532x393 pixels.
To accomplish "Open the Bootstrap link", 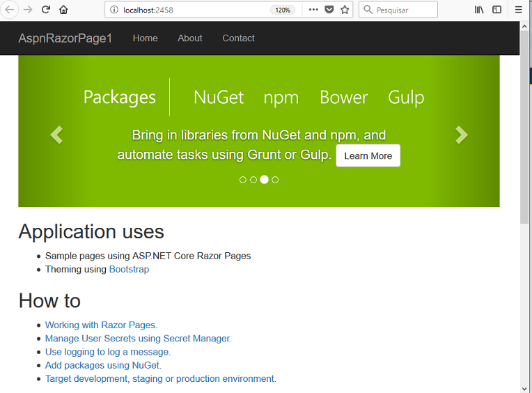I will (129, 269).
